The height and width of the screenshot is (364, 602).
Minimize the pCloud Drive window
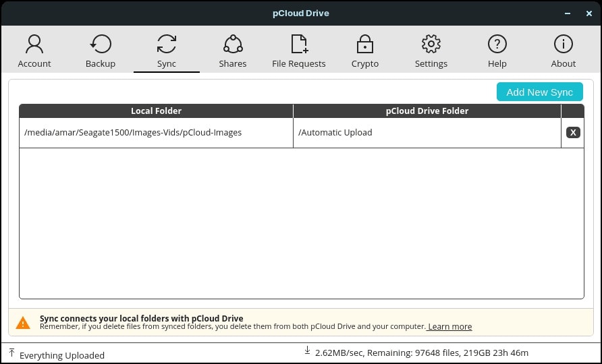click(568, 13)
